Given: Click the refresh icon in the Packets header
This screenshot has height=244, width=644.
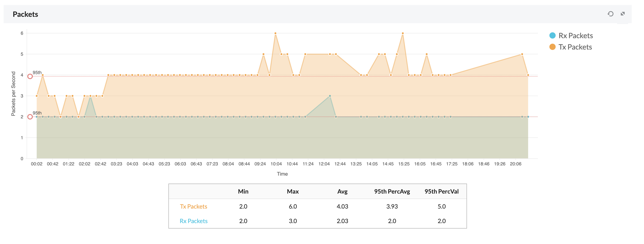Looking at the screenshot, I should click(611, 14).
